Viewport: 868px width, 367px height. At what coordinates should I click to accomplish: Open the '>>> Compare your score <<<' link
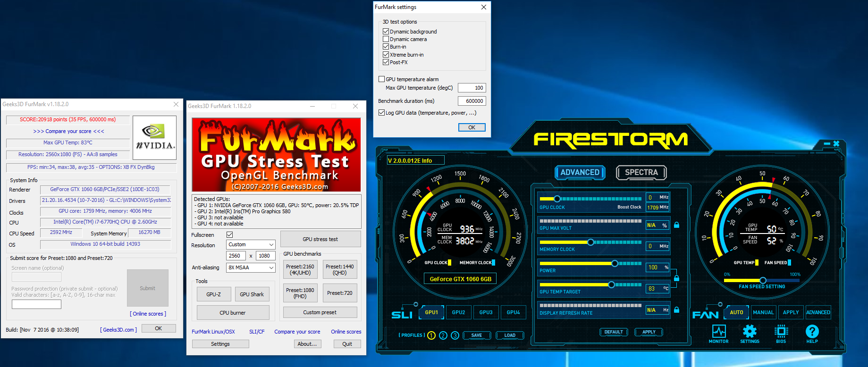69,131
